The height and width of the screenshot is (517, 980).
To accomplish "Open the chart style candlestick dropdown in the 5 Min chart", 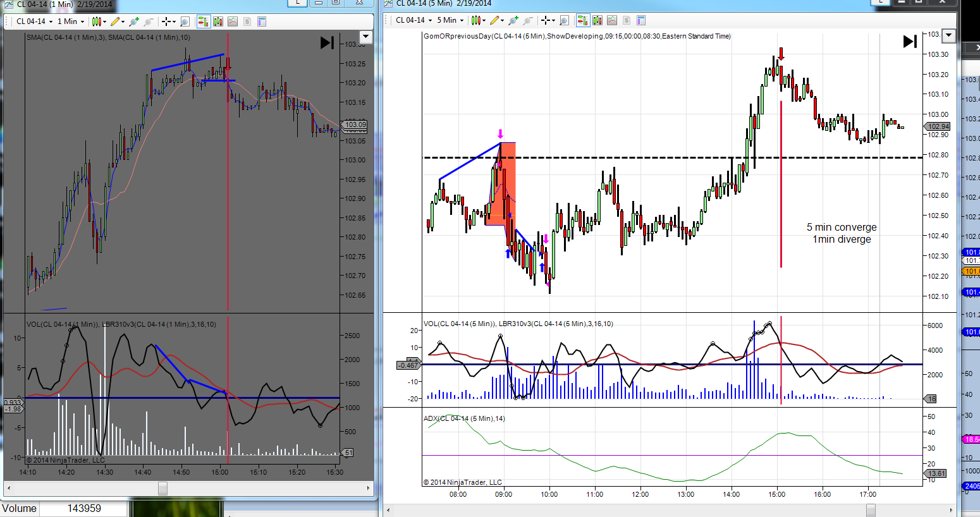I will coord(477,20).
